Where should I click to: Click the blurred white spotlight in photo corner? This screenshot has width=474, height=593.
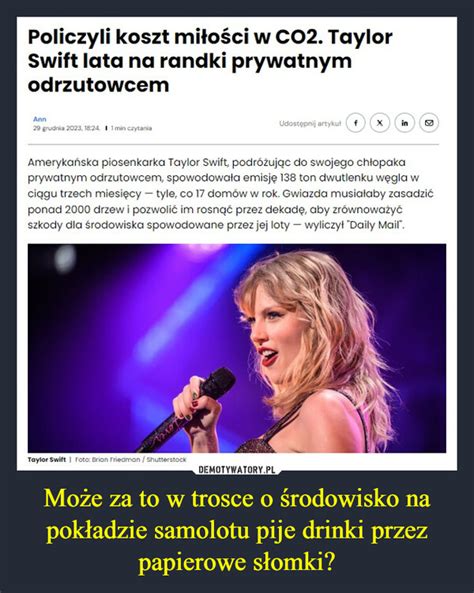tap(65, 259)
